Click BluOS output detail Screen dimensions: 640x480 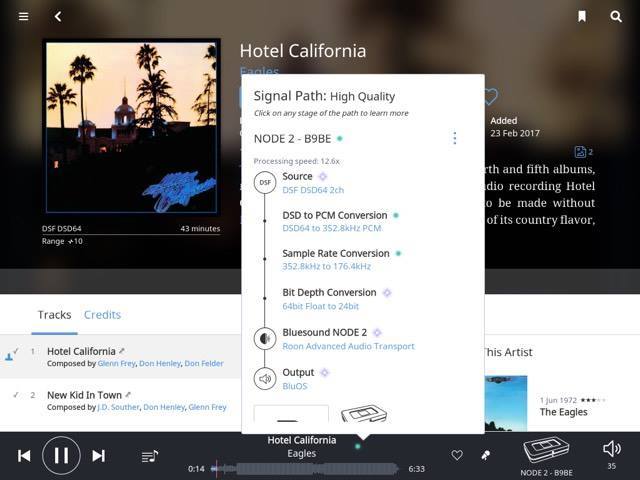tap(295, 386)
